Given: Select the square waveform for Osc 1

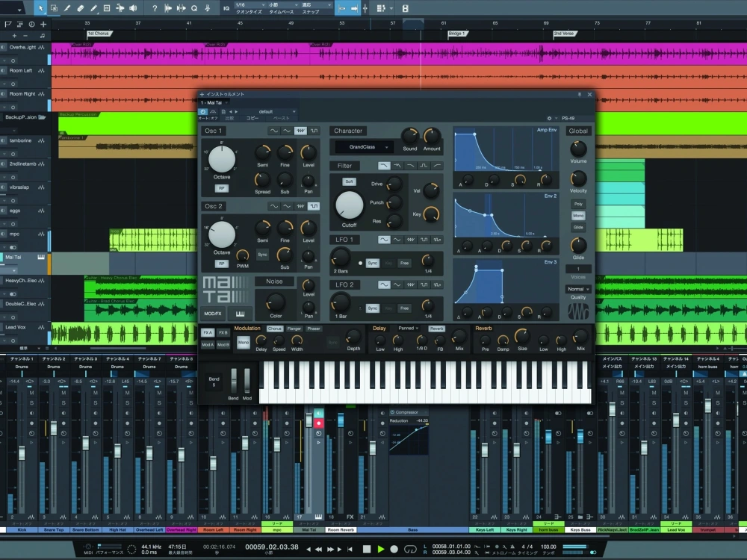Looking at the screenshot, I should (314, 131).
